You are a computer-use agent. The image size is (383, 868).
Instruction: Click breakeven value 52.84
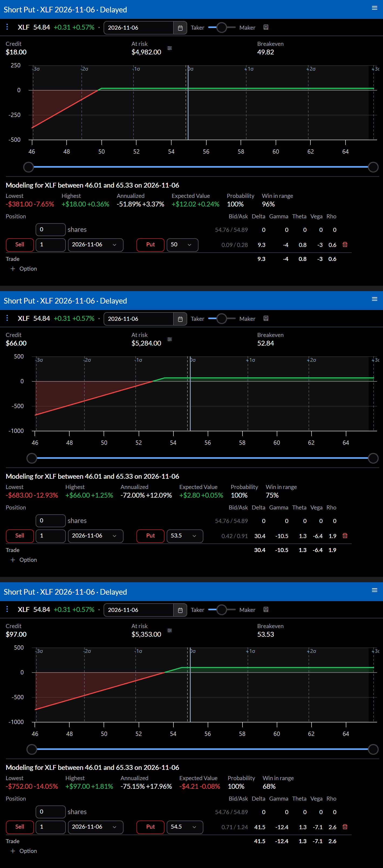click(x=265, y=343)
